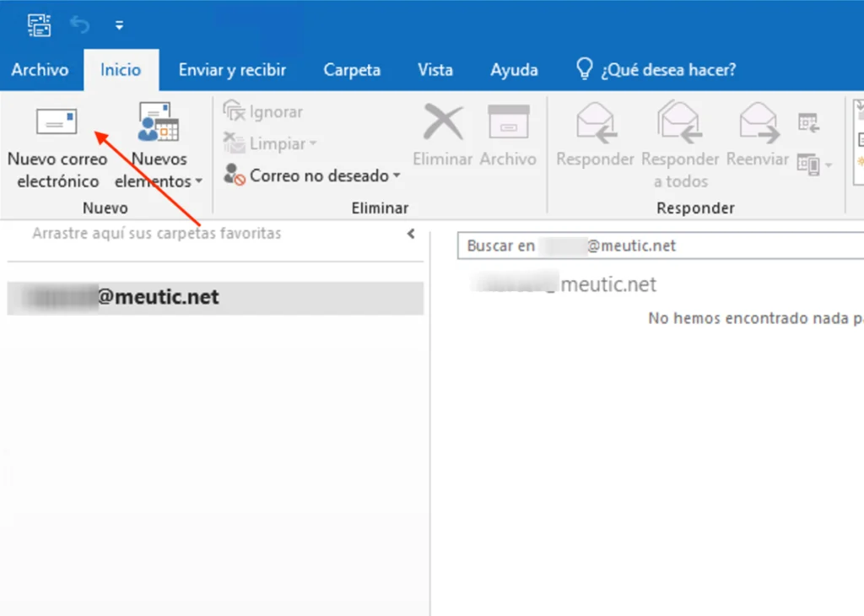864x616 pixels.
Task: Open the Vista ribbon tab
Action: (435, 70)
